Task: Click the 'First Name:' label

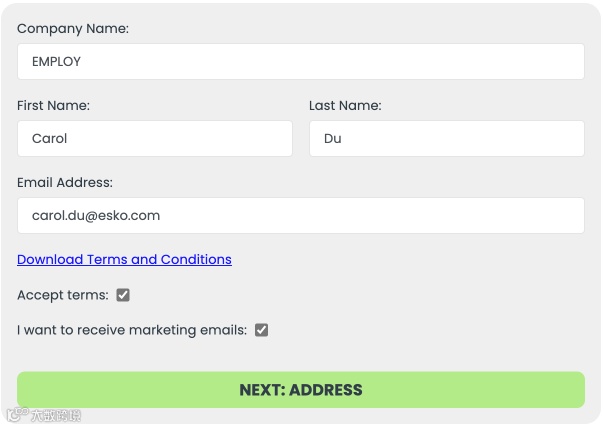Action: pos(53,105)
